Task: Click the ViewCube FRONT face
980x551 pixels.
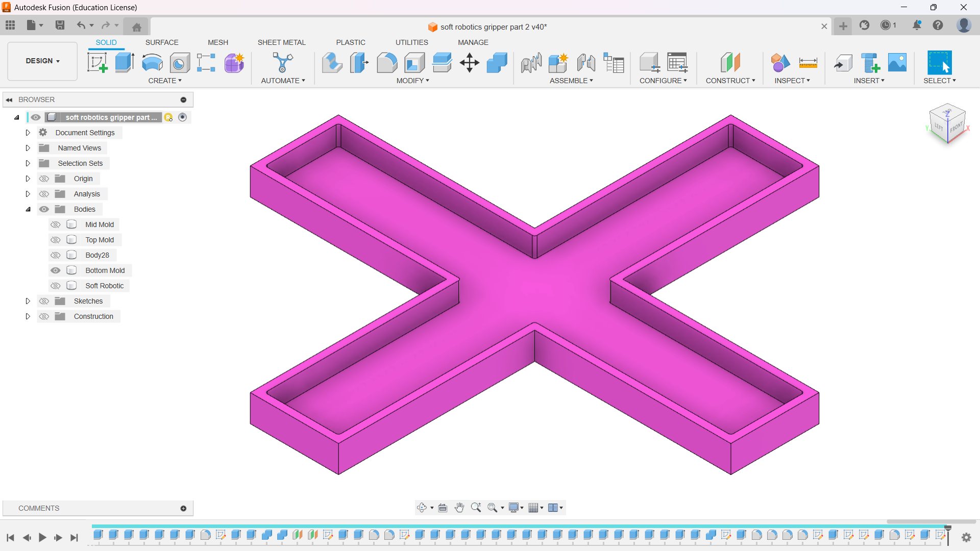Action: 956,127
